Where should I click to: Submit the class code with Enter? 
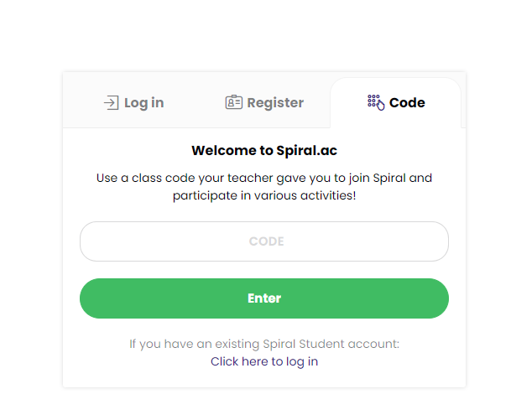click(x=264, y=298)
